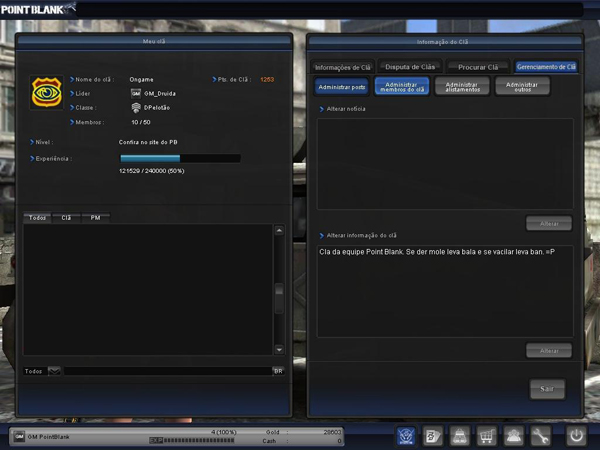Click the chat message input field
This screenshot has height=450, width=600.
168,371
